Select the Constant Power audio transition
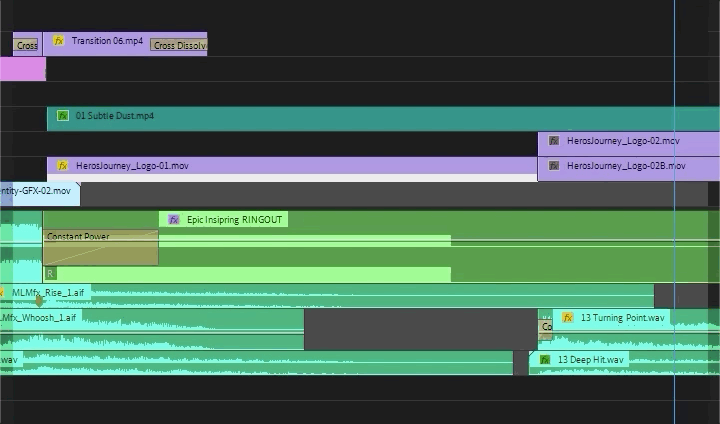 [x=101, y=247]
